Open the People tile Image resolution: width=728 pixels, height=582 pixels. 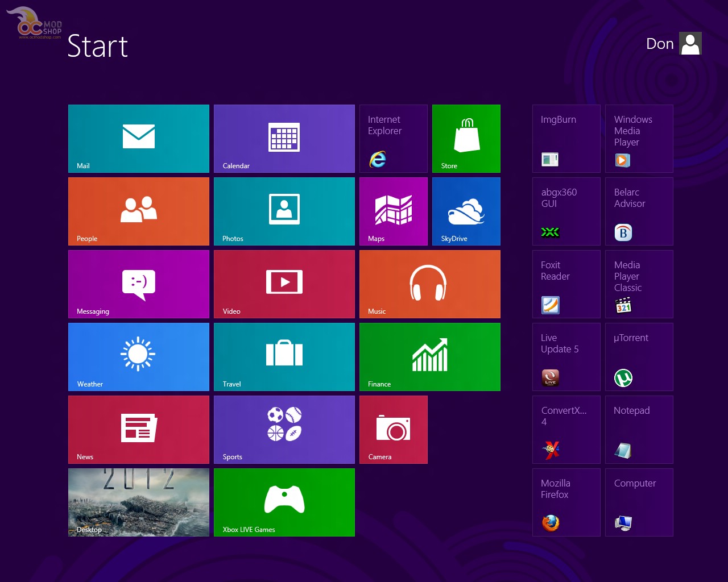(139, 211)
